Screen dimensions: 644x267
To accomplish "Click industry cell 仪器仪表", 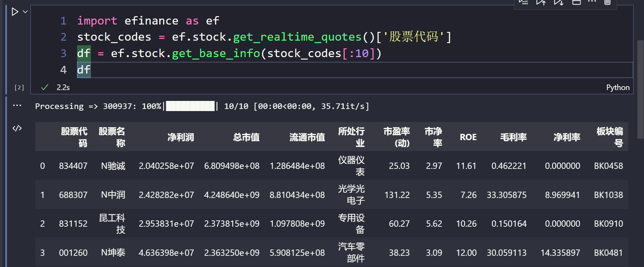I will pyautogui.click(x=351, y=166).
